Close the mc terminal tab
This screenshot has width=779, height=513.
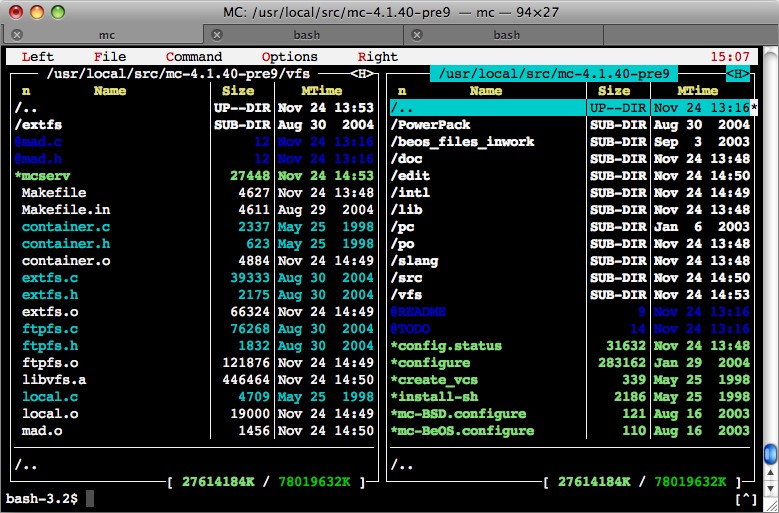[x=12, y=35]
